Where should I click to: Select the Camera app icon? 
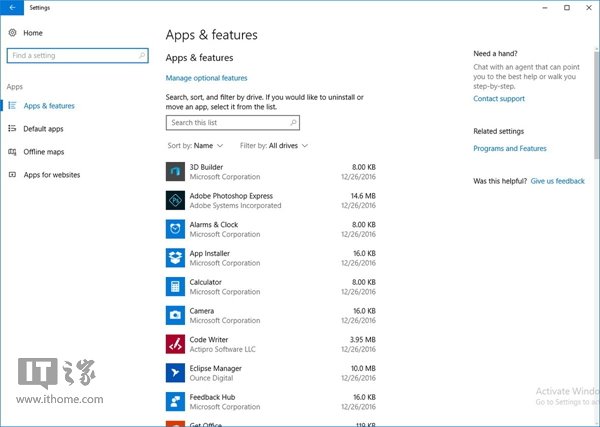point(175,315)
